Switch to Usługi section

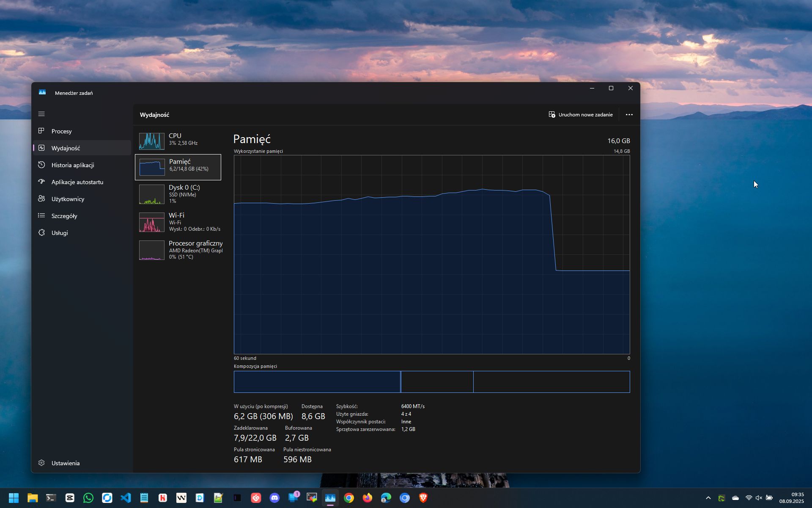pos(60,233)
